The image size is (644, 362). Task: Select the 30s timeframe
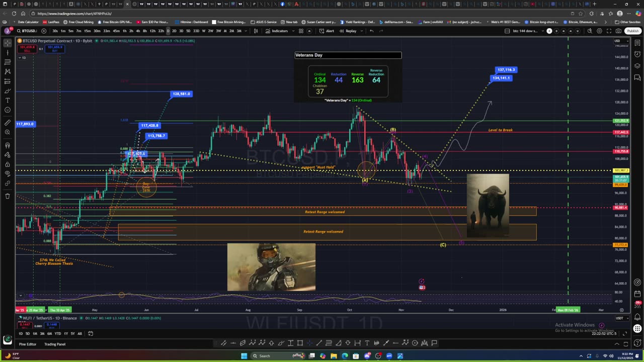tap(55, 31)
